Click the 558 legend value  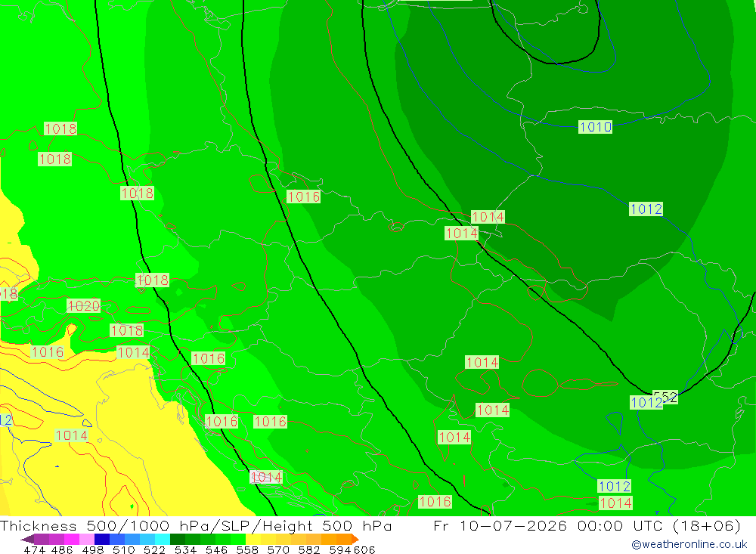tap(247, 549)
